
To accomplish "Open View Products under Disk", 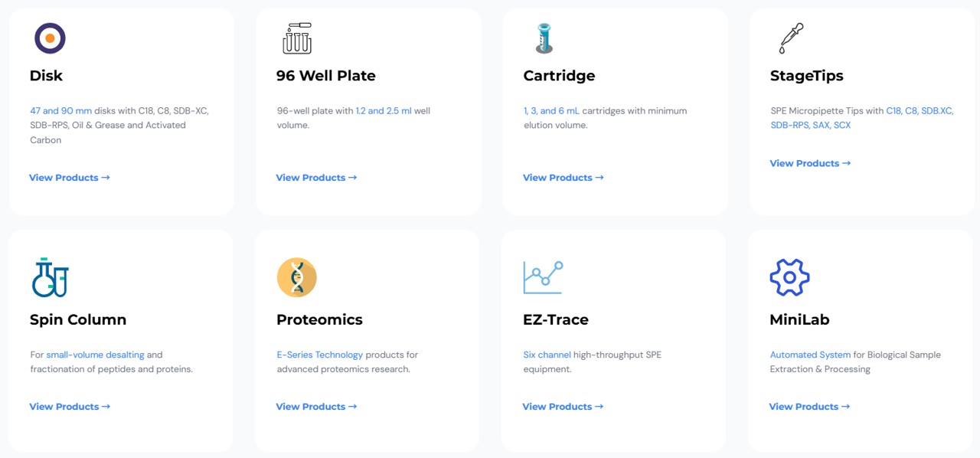I will tap(70, 178).
